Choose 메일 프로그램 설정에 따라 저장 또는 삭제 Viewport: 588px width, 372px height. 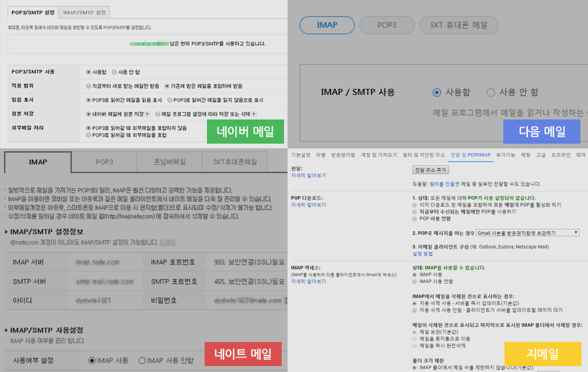tap(158, 114)
